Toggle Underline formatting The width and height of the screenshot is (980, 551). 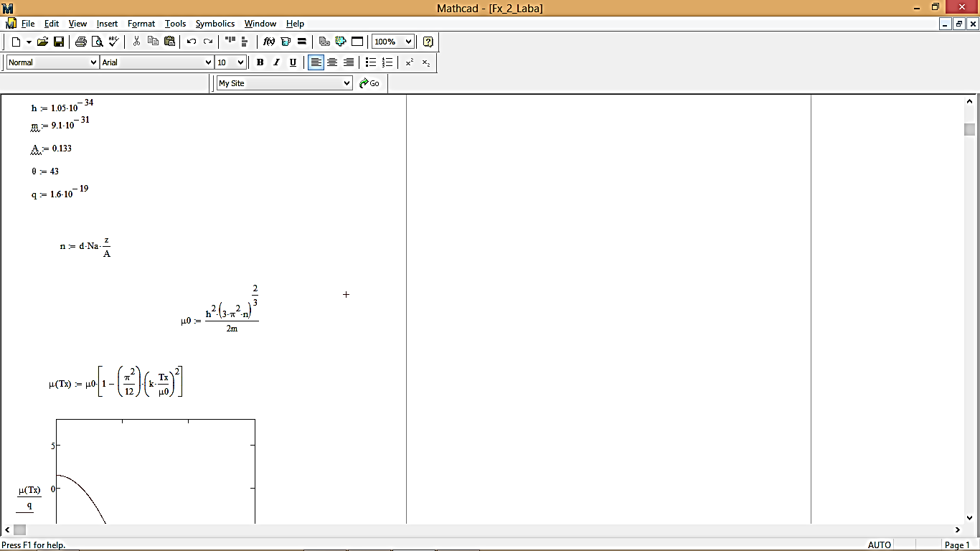pos(293,62)
